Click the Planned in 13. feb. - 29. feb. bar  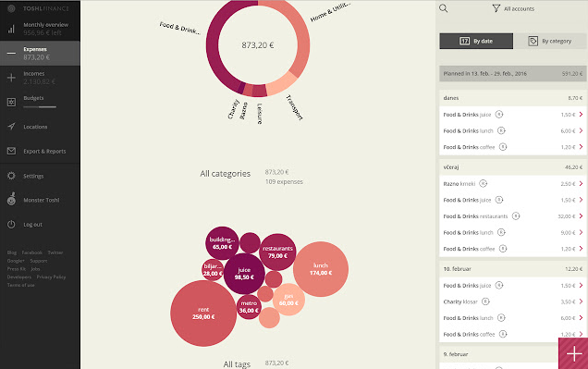click(512, 73)
